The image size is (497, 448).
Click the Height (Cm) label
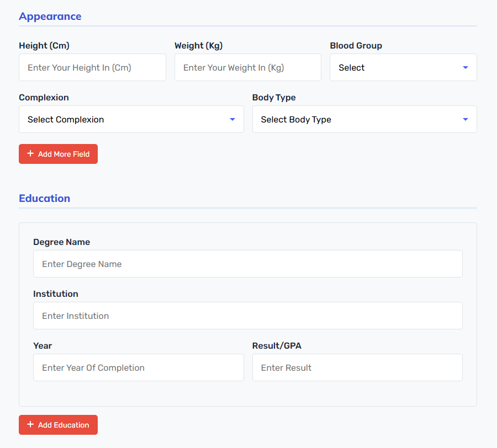[x=44, y=46]
